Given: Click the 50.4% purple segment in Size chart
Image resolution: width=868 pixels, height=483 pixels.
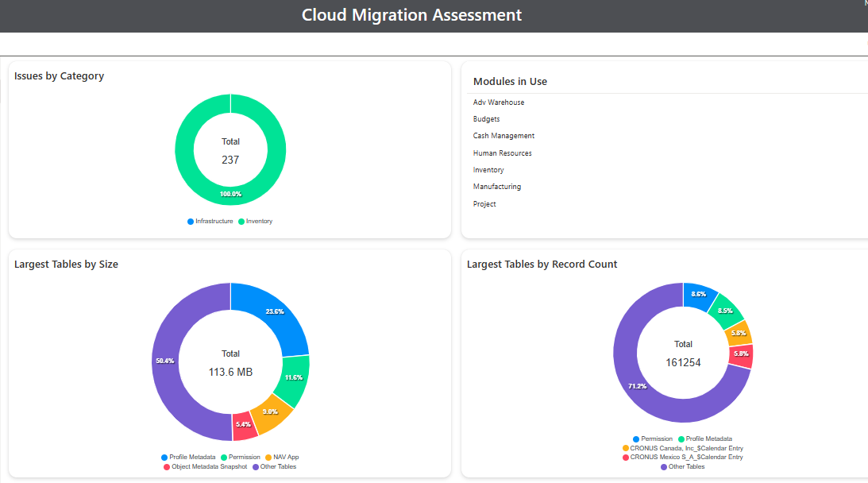Looking at the screenshot, I should [165, 361].
